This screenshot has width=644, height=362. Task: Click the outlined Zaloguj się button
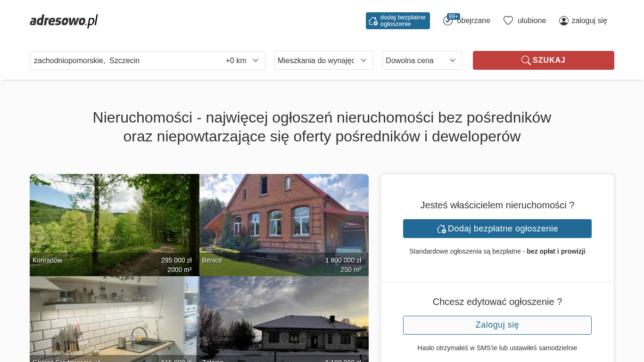[x=497, y=325]
